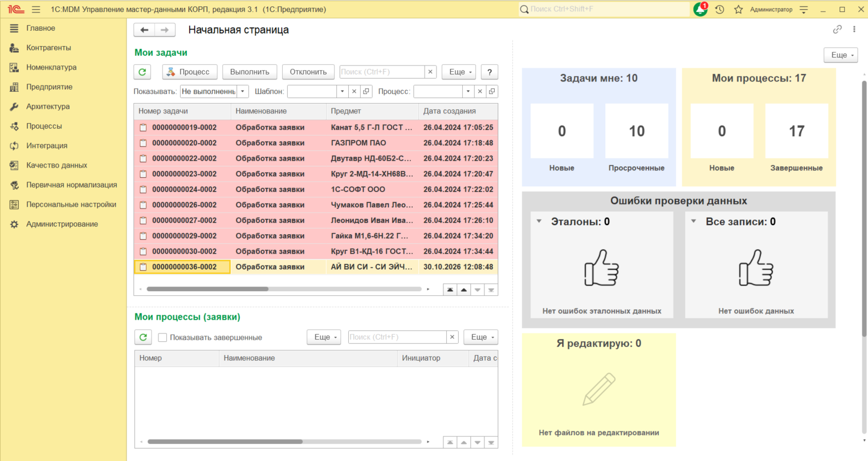868x461 pixels.
Task: Open the Процесс dropdown arrow
Action: pos(468,91)
